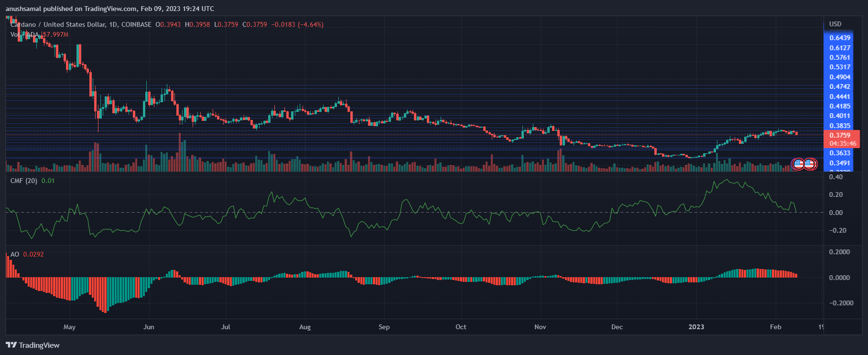Viewport: 868px width, 355px height.
Task: Click the Jun label on the time axis
Action: point(149,327)
